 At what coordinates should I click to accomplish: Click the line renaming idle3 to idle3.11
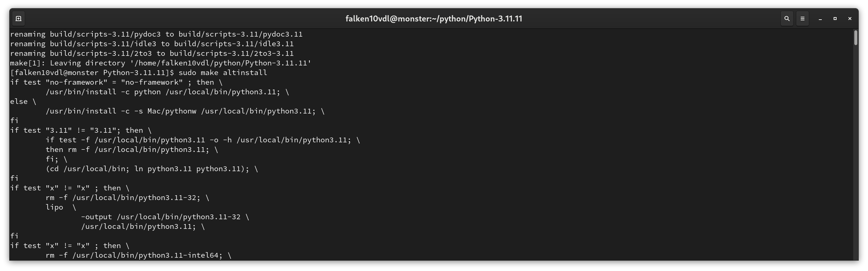(x=152, y=44)
